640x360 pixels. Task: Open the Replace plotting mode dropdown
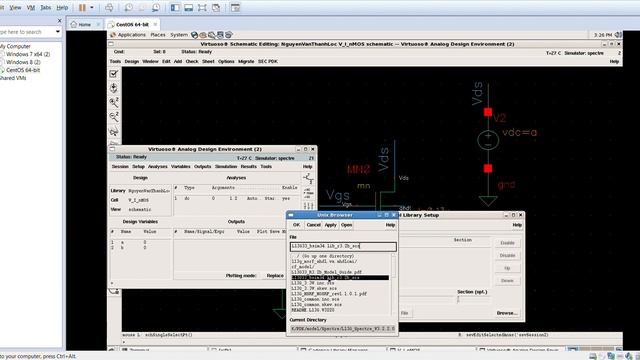click(275, 276)
